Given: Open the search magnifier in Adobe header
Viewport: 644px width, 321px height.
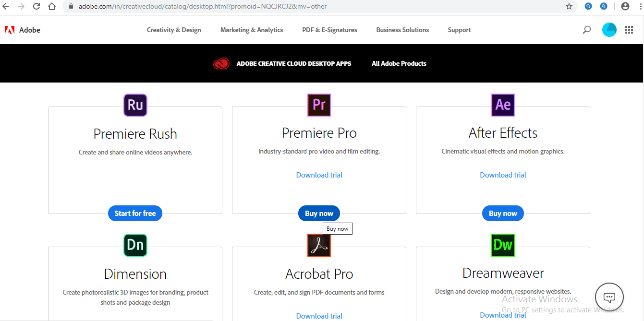Looking at the screenshot, I should (x=586, y=30).
